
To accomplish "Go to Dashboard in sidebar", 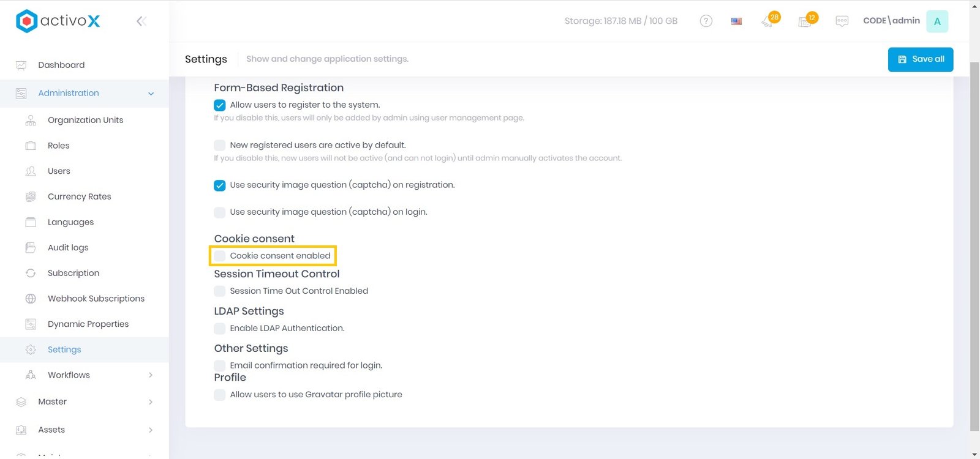I will pos(61,65).
